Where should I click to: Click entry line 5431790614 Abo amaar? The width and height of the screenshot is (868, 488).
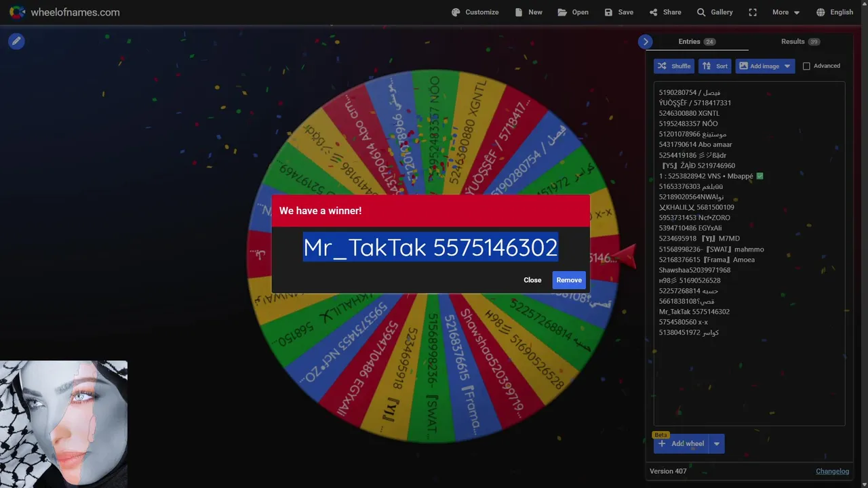695,144
